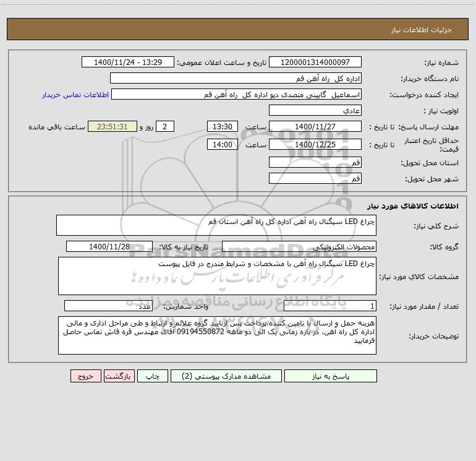Click the unit field عدد

pos(108,306)
